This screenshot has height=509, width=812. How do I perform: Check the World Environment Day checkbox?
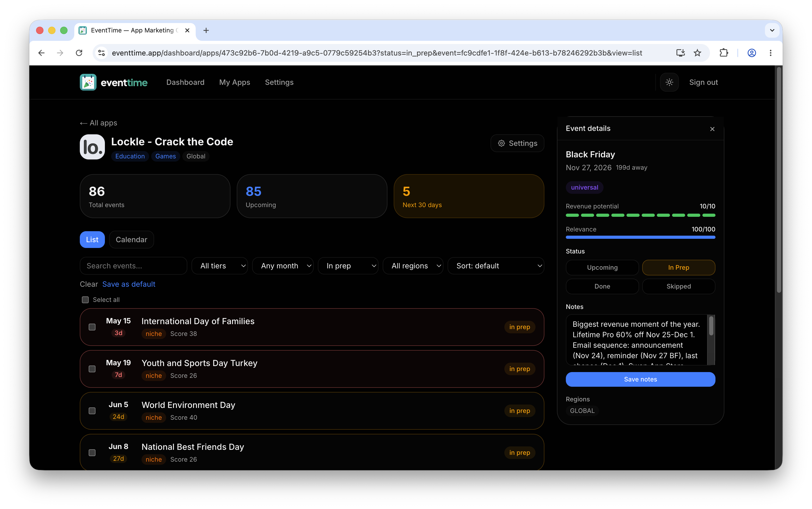click(x=92, y=411)
